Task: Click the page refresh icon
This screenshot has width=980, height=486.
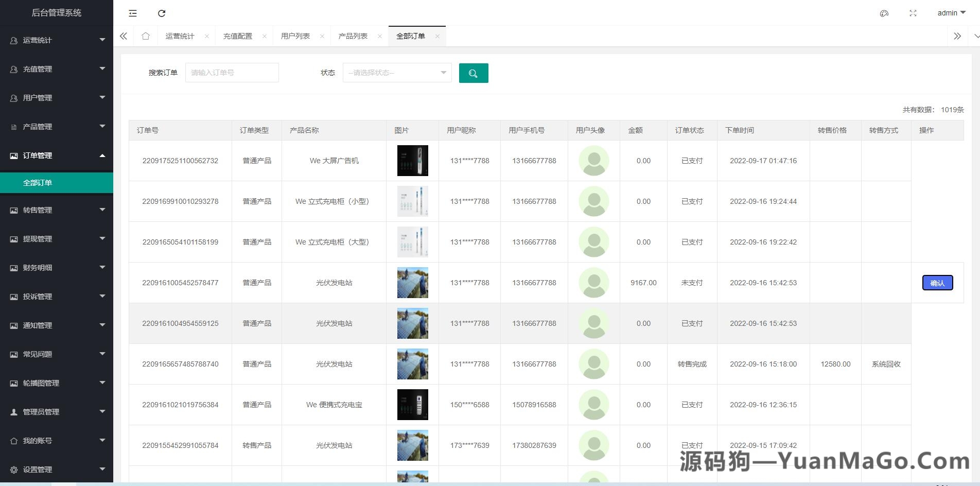Action: tap(162, 13)
